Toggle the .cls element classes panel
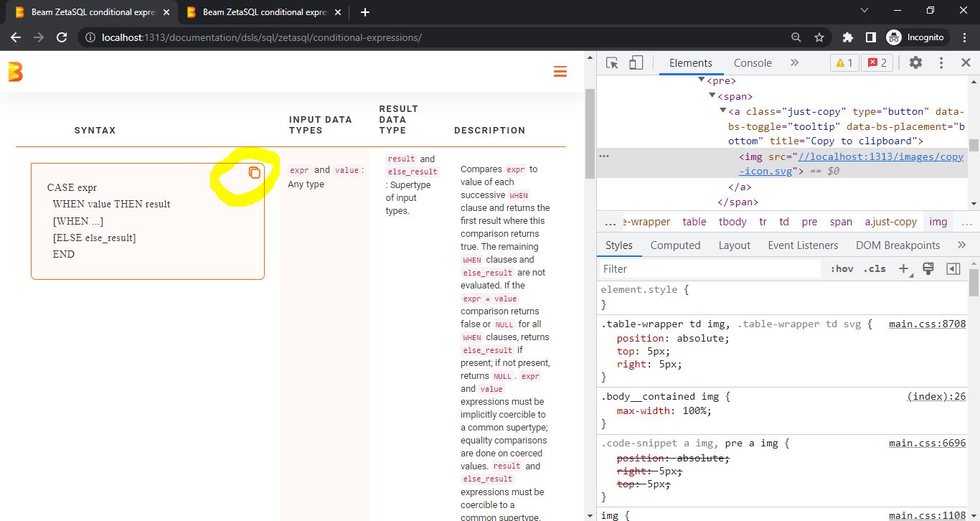 pyautogui.click(x=874, y=269)
